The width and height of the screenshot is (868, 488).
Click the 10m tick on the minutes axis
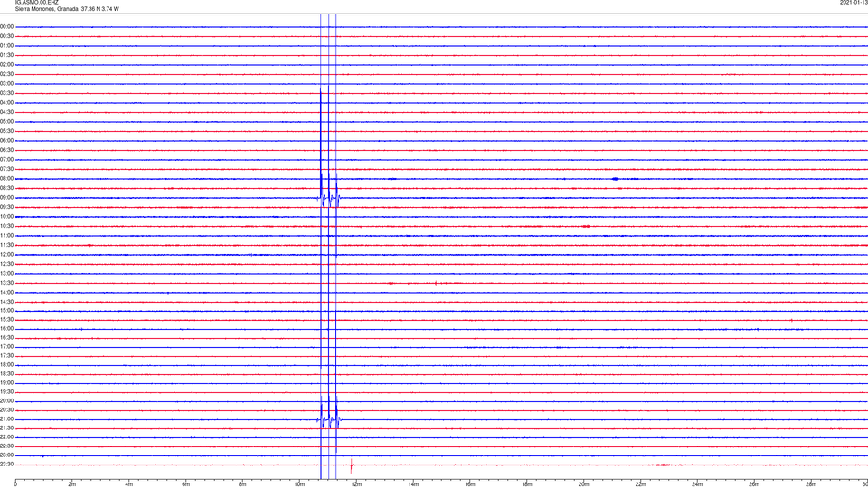point(299,484)
